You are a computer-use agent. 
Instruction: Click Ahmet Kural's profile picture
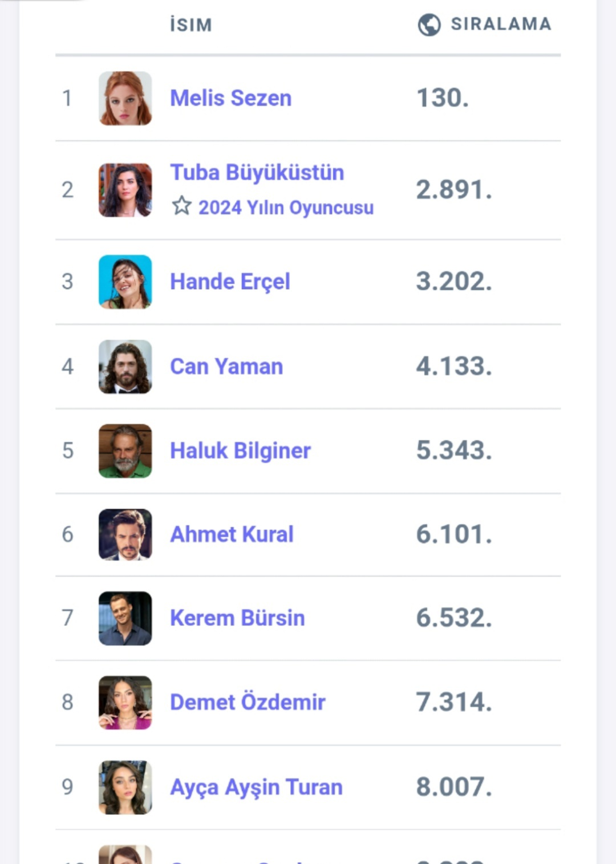click(125, 534)
